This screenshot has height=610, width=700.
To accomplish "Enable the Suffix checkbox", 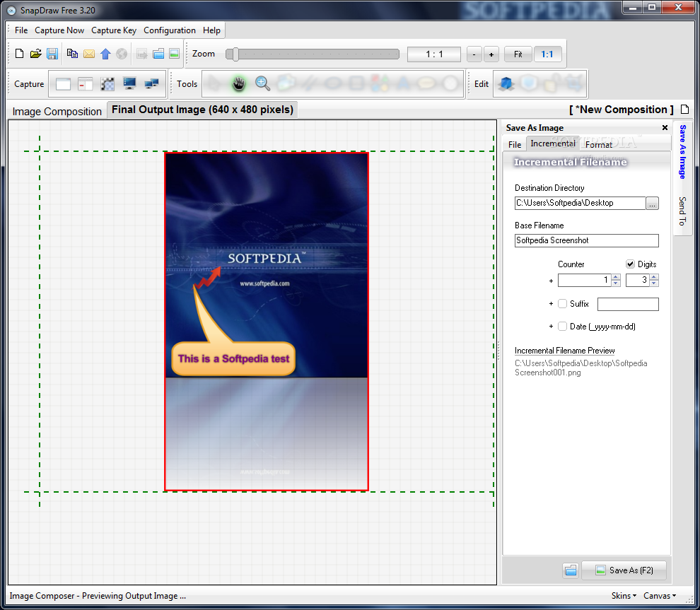I will [x=563, y=304].
